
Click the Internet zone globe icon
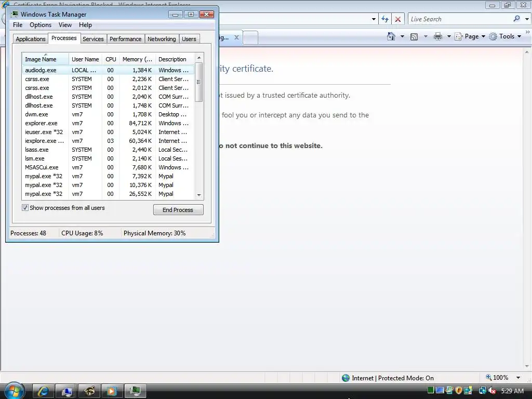[x=345, y=378]
